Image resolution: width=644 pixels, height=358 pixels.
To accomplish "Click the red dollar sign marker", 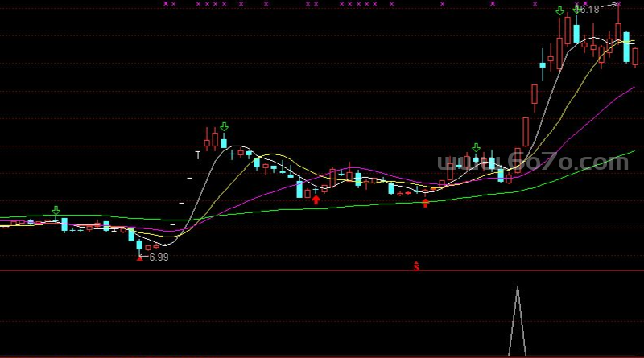I will click(x=416, y=265).
